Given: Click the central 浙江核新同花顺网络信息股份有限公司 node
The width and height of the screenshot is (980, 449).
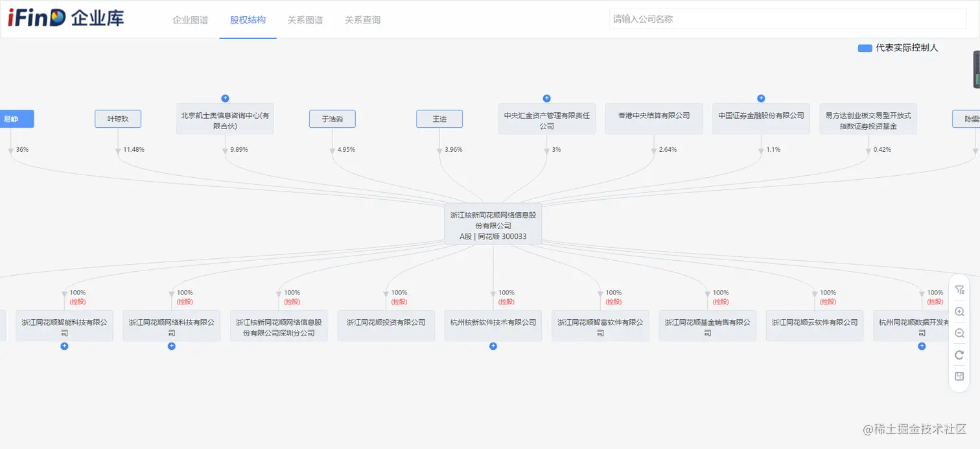Looking at the screenshot, I should pos(493,224).
